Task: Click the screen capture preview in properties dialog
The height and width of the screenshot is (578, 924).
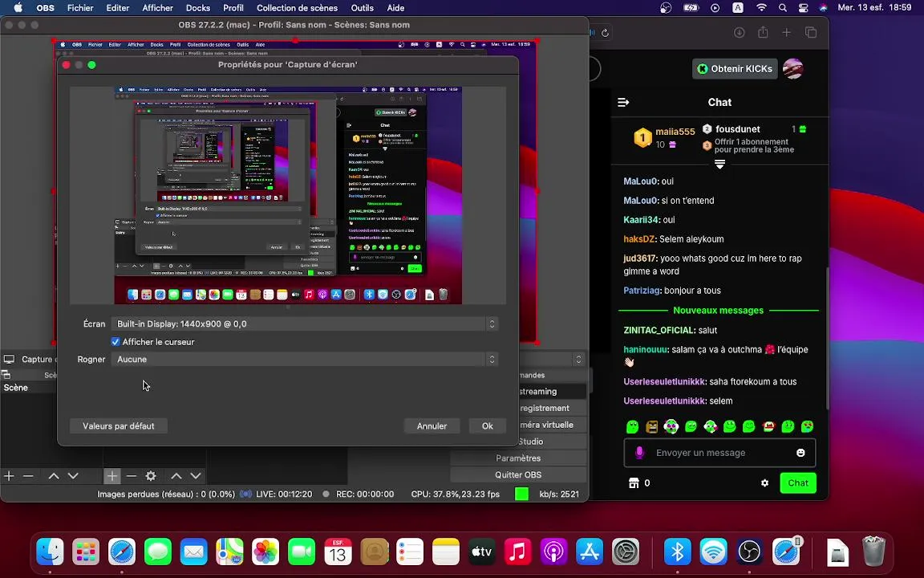Action: (x=288, y=195)
